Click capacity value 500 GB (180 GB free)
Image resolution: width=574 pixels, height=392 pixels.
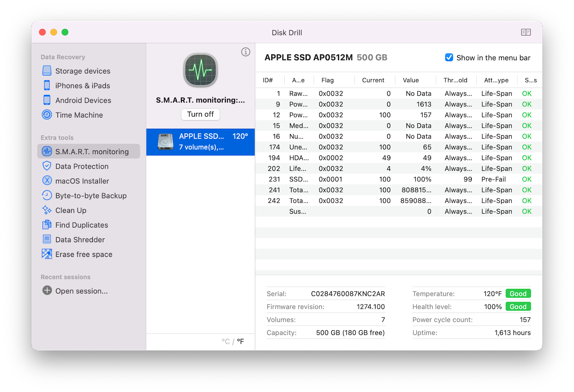[x=350, y=333]
